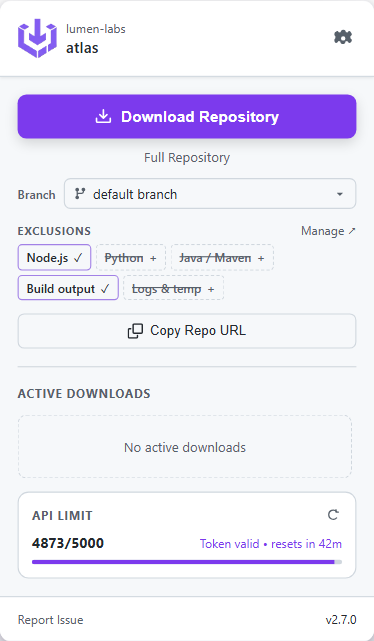Enable Logs & temp exclusion
Viewport: 374px width, 641px height.
click(173, 288)
